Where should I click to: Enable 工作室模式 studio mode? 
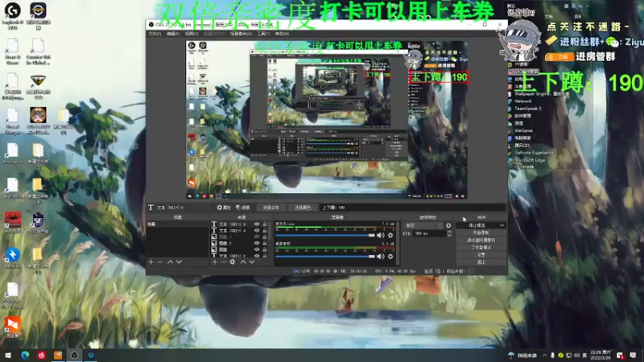coord(481,248)
